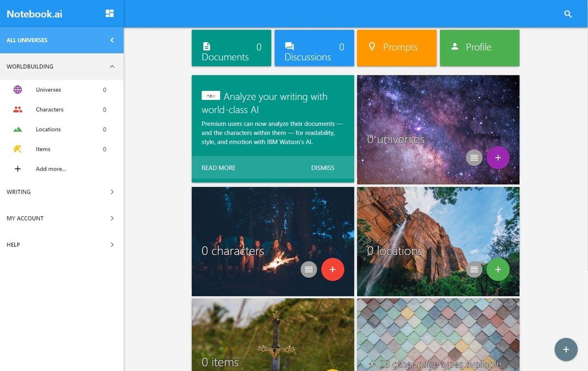Screen dimensions: 588x371
Task: Open the 0 universes galaxy card
Action: point(438,130)
